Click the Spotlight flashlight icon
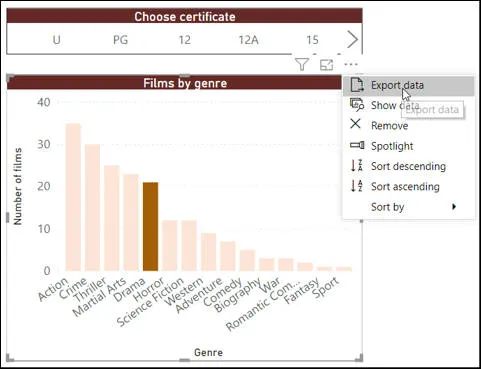The height and width of the screenshot is (369, 481). pyautogui.click(x=357, y=145)
